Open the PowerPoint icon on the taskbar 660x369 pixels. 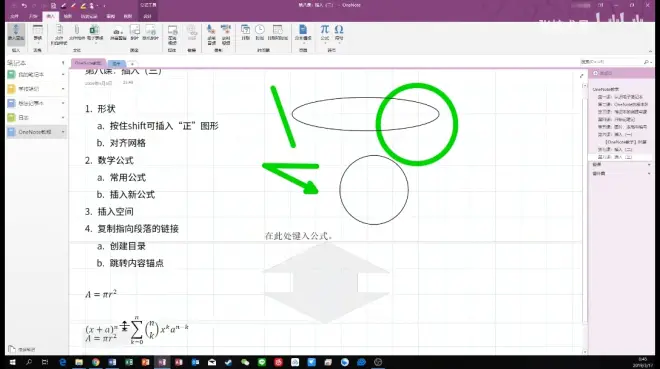click(145, 362)
